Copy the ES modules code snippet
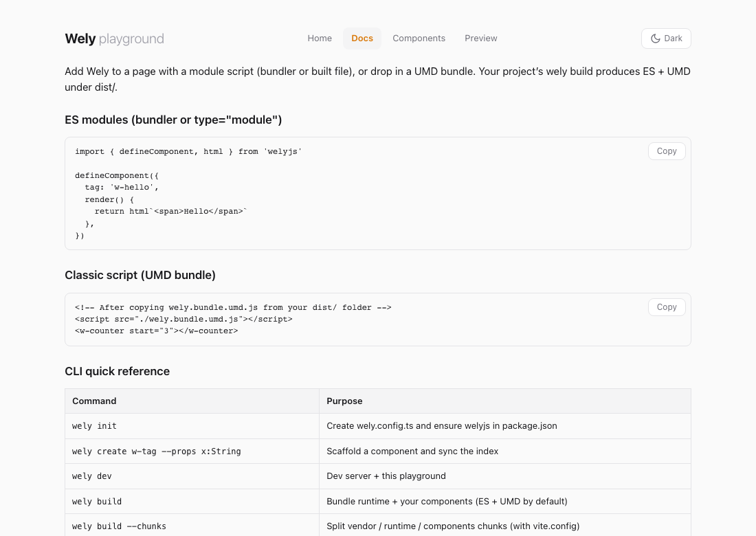This screenshot has height=536, width=756. (666, 150)
